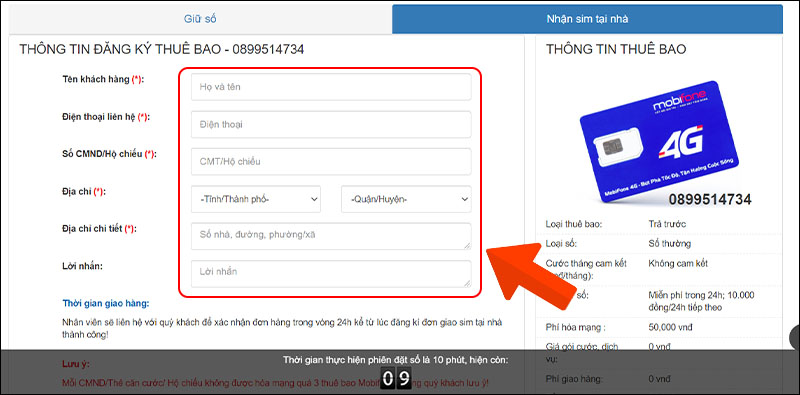Click the Trả trước value
800x395 pixels.
(667, 224)
